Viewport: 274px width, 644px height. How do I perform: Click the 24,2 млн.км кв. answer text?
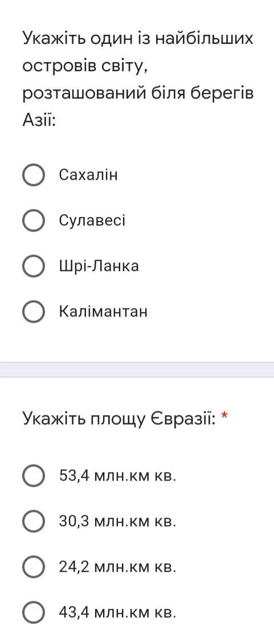(x=117, y=567)
